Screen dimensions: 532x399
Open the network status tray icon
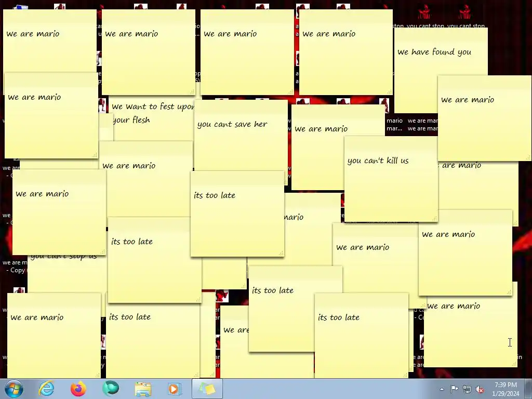467,389
